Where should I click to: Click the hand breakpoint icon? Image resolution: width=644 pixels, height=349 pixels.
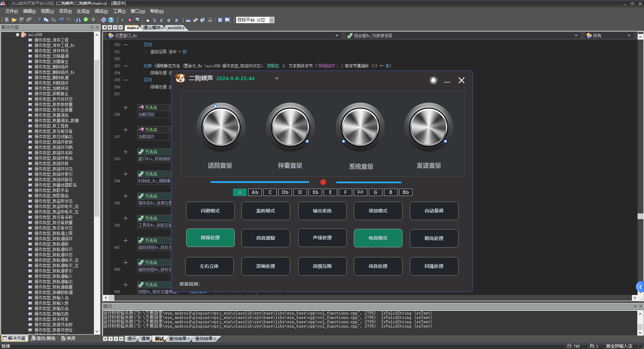[147, 20]
